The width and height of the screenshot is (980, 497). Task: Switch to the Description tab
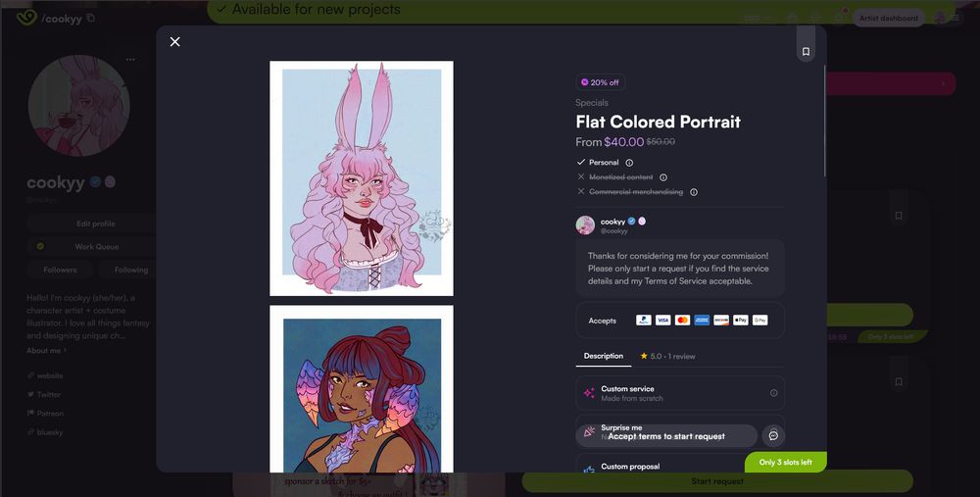[603, 356]
